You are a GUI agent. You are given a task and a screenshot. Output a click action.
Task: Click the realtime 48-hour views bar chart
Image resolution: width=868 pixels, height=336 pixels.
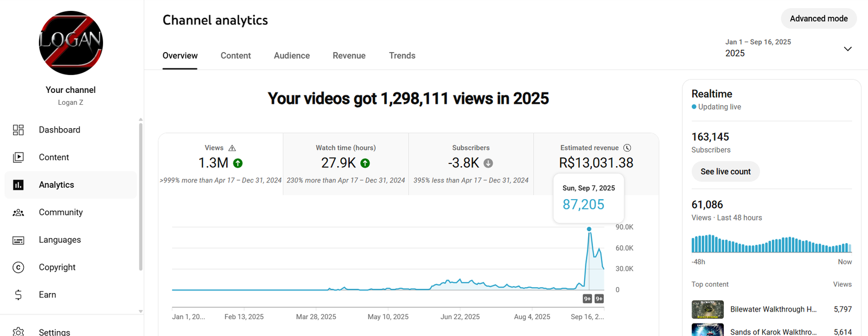771,244
